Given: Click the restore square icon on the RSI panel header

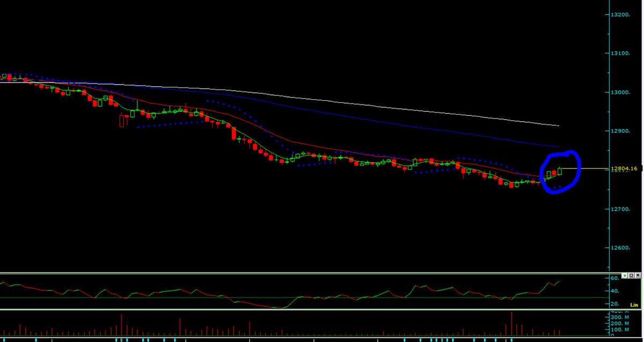Looking at the screenshot, I should click(631, 275).
